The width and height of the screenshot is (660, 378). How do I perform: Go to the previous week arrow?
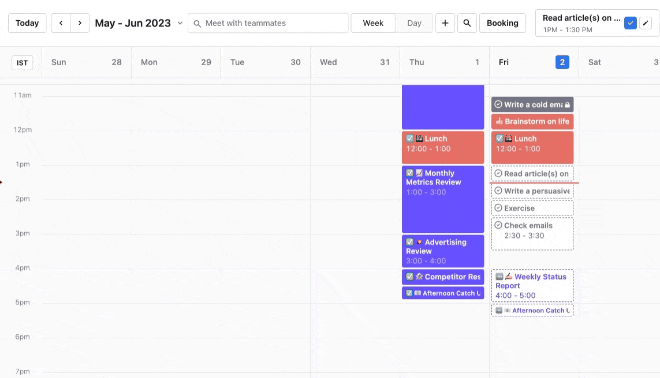coord(61,23)
